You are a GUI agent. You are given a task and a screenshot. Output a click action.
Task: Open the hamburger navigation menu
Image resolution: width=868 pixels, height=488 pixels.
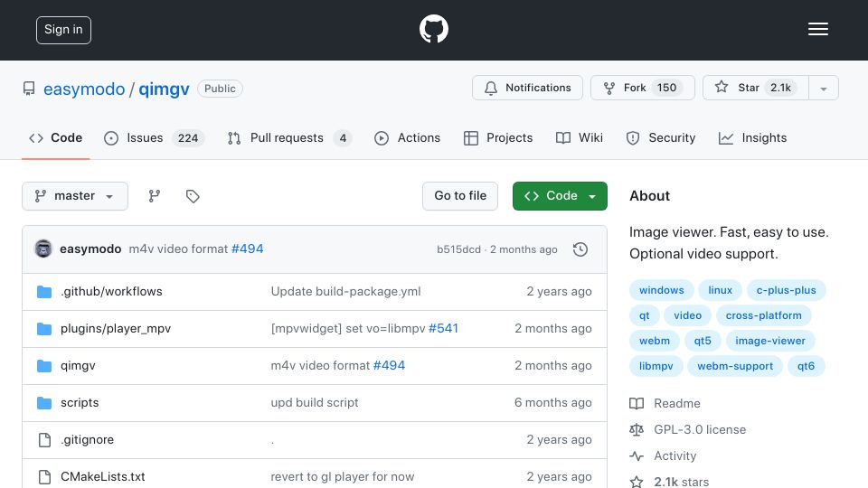(x=817, y=29)
